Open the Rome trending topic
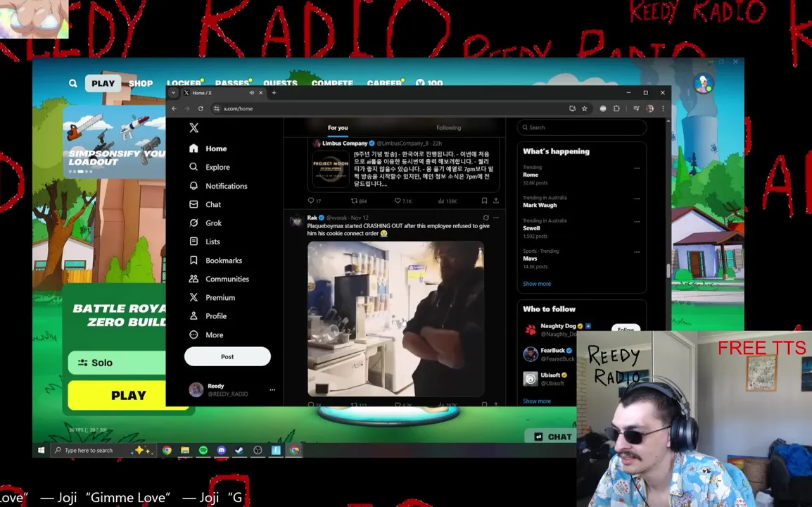This screenshot has height=507, width=812. coord(531,175)
